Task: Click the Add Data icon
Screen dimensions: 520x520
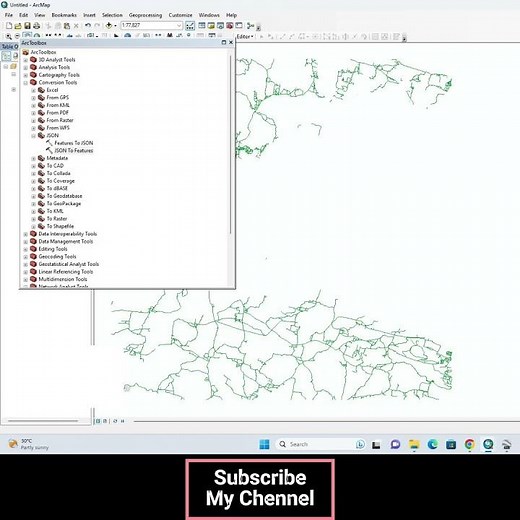Action: click(109, 26)
